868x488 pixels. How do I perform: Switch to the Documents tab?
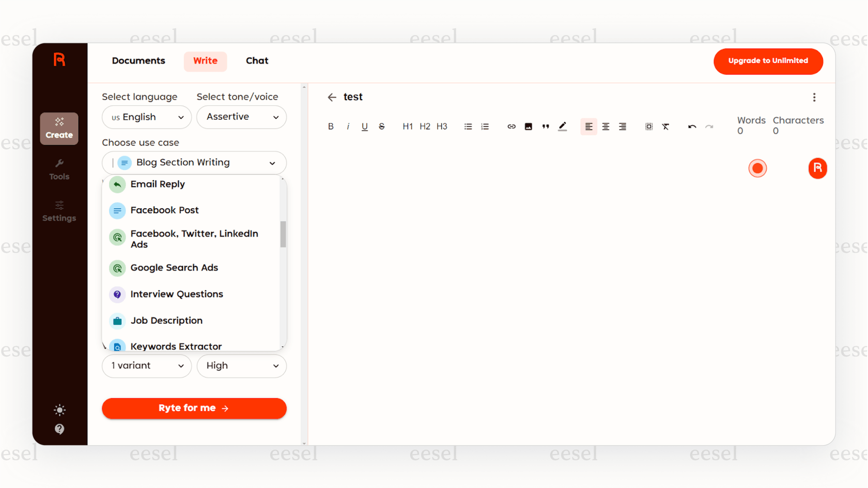(x=138, y=60)
